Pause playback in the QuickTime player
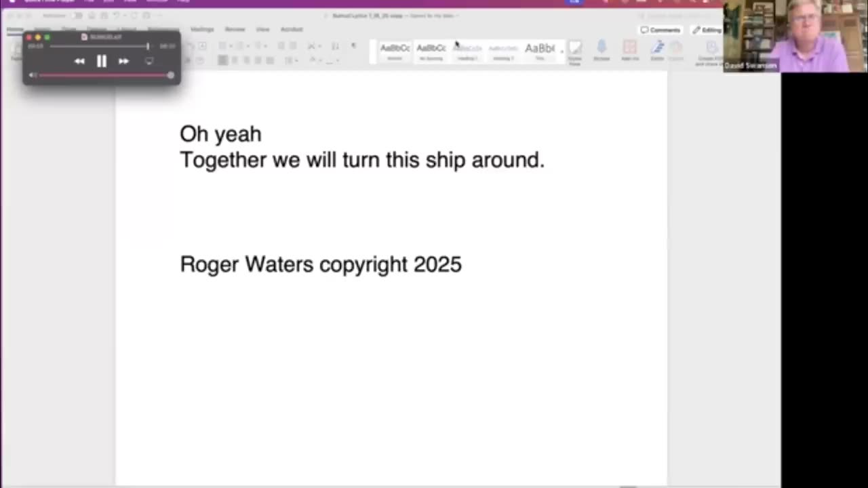The image size is (868, 488). coord(101,61)
